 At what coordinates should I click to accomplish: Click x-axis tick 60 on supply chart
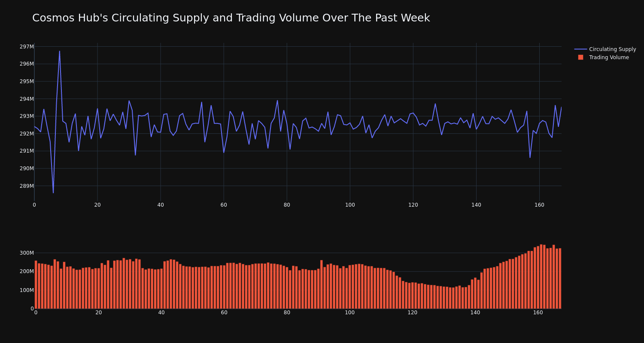pos(224,205)
